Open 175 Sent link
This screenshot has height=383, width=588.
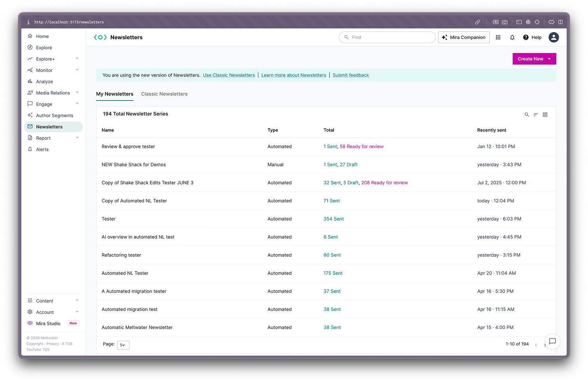[333, 273]
